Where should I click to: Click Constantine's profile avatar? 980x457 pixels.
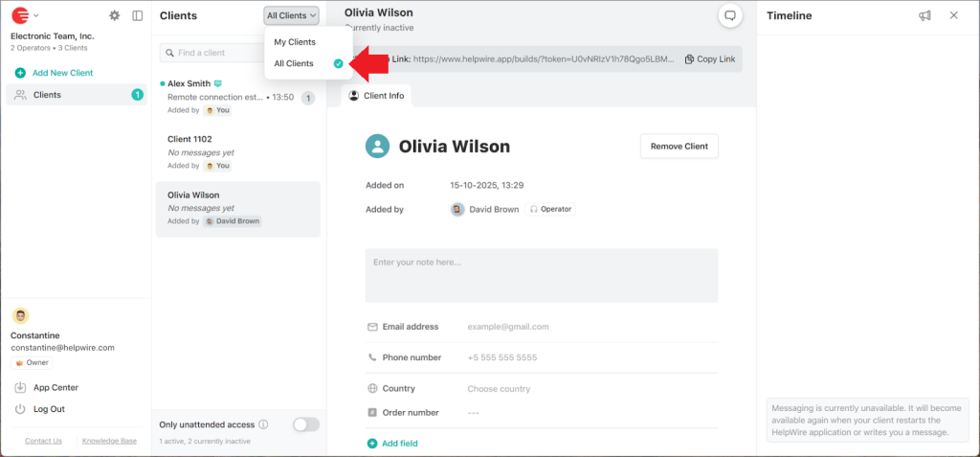tap(20, 316)
